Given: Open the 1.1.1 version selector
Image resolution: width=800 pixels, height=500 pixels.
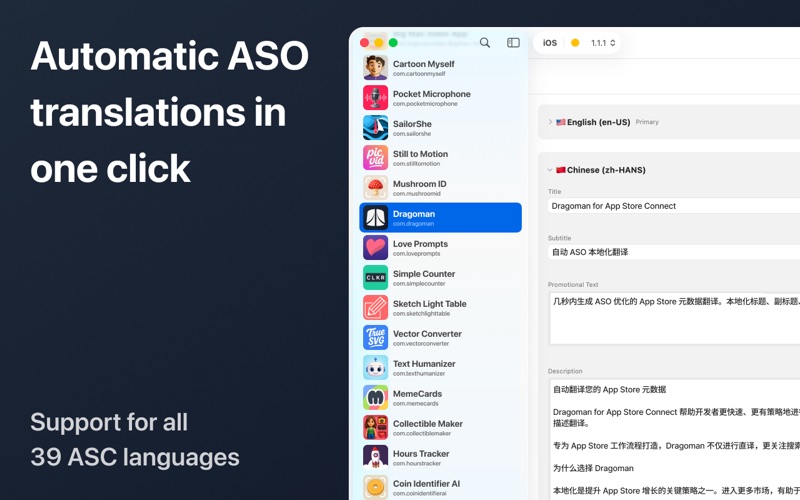Looking at the screenshot, I should coord(603,43).
